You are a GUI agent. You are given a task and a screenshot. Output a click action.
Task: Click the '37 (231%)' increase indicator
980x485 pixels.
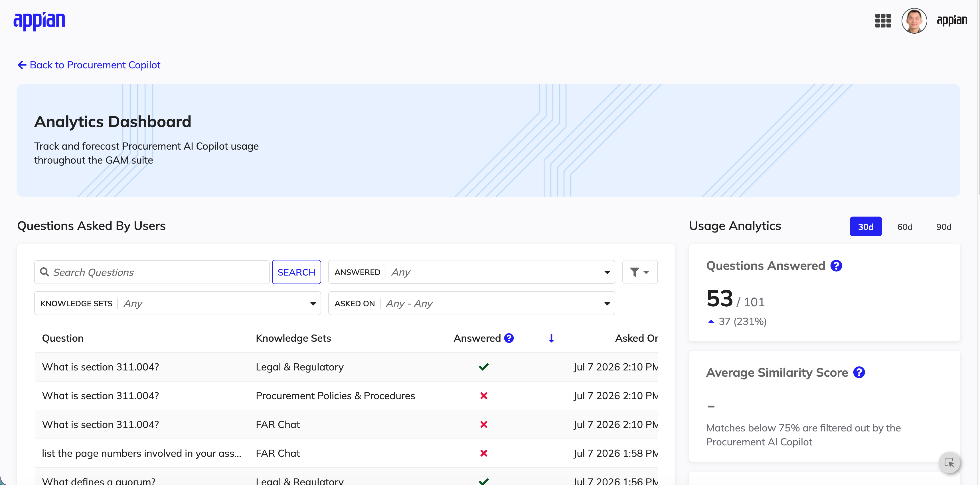tap(737, 321)
